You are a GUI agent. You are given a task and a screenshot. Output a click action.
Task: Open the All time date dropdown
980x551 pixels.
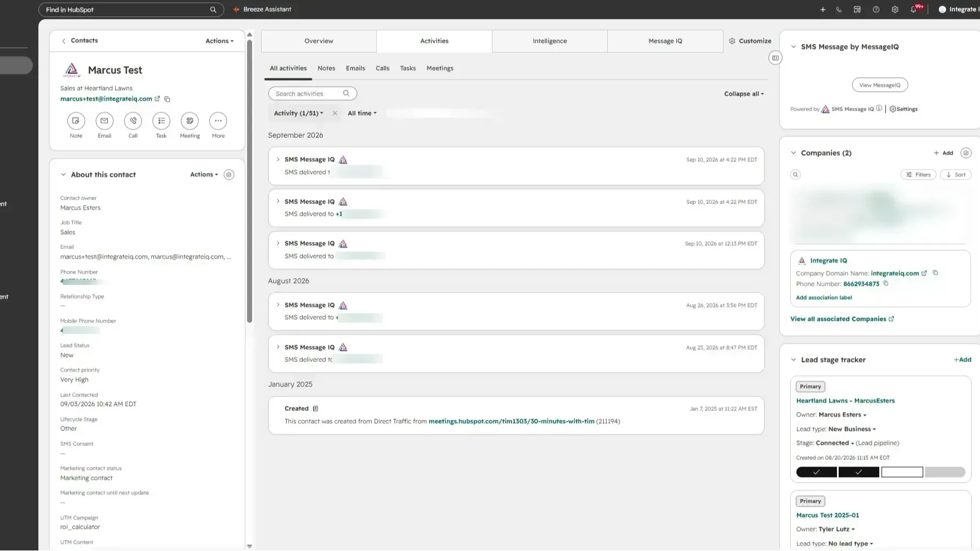[362, 113]
